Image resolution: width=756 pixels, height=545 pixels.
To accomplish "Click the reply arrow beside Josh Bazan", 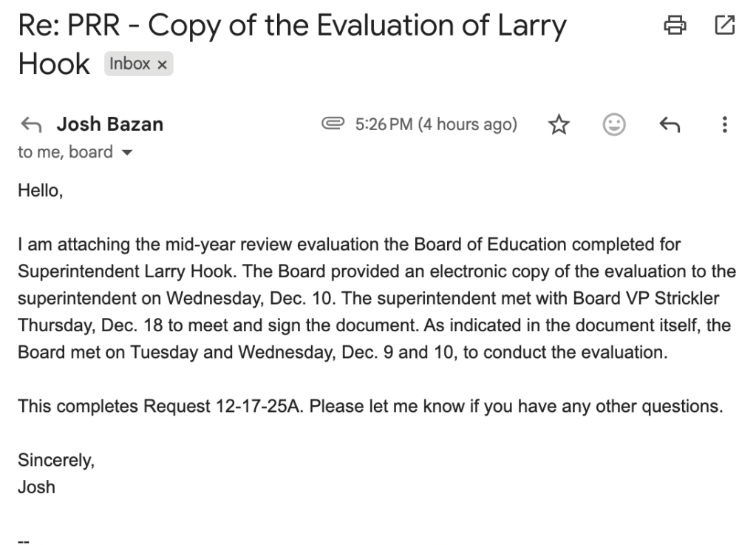I will tap(30, 125).
